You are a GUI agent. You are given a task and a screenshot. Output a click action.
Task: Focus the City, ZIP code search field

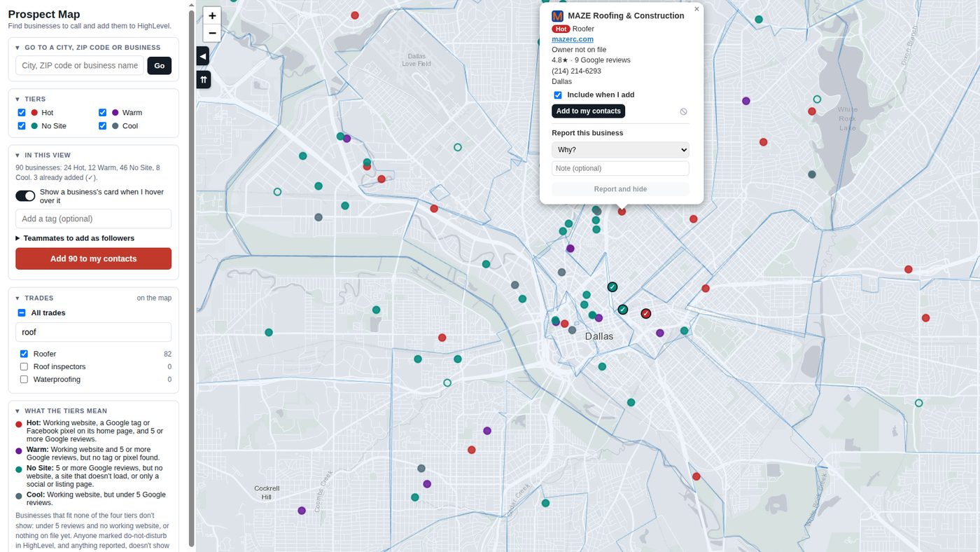79,65
